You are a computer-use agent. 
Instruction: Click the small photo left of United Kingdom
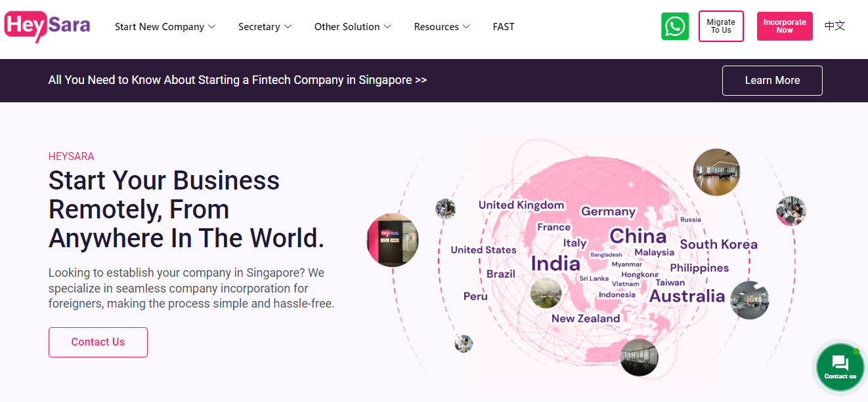[445, 209]
